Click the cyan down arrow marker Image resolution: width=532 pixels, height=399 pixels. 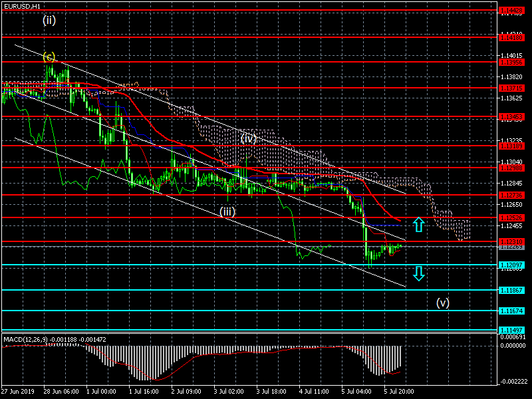click(x=419, y=273)
